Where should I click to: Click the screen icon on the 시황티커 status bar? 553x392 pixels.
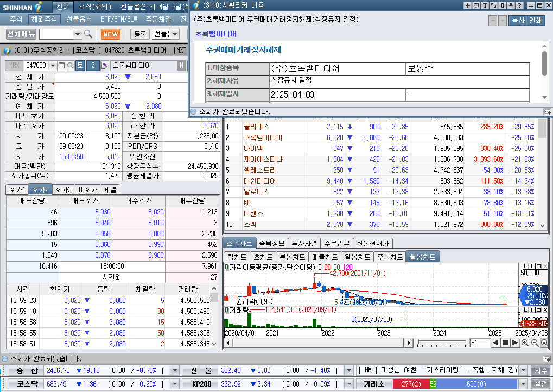[x=547, y=111]
